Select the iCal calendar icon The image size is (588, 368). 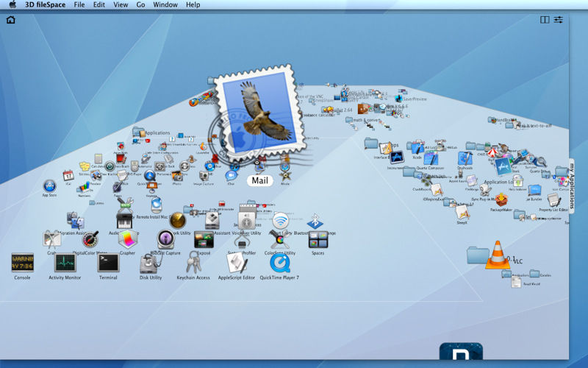click(68, 175)
